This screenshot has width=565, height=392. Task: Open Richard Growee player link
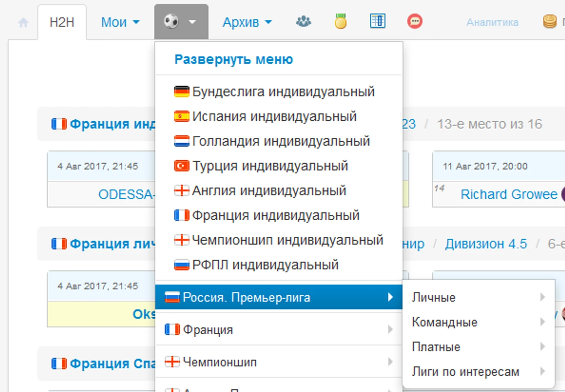click(509, 194)
